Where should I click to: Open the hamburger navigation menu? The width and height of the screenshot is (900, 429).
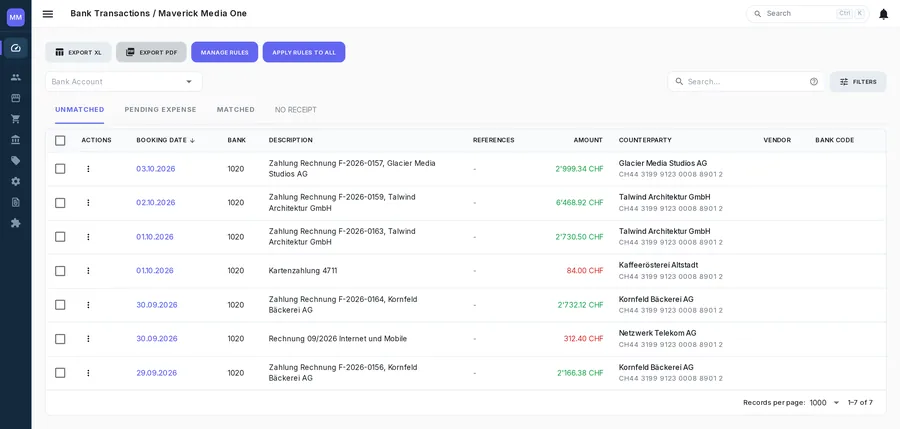[x=48, y=14]
